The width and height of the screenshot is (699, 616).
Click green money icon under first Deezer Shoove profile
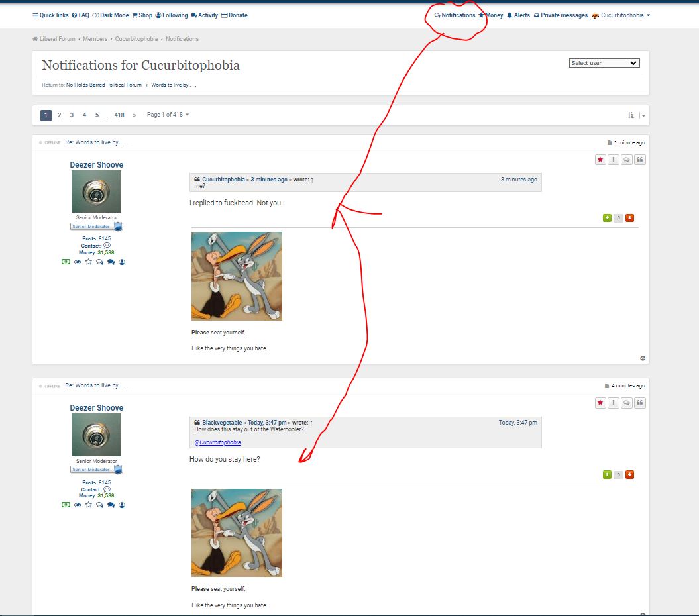pos(66,262)
